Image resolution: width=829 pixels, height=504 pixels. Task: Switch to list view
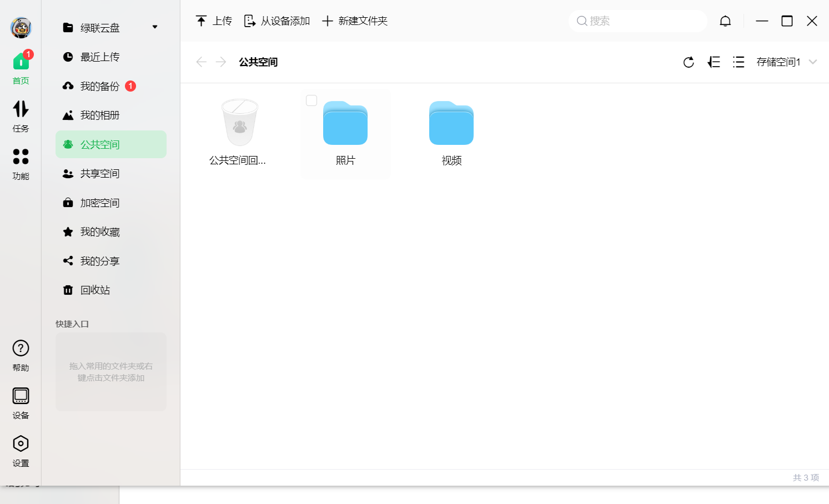(738, 62)
